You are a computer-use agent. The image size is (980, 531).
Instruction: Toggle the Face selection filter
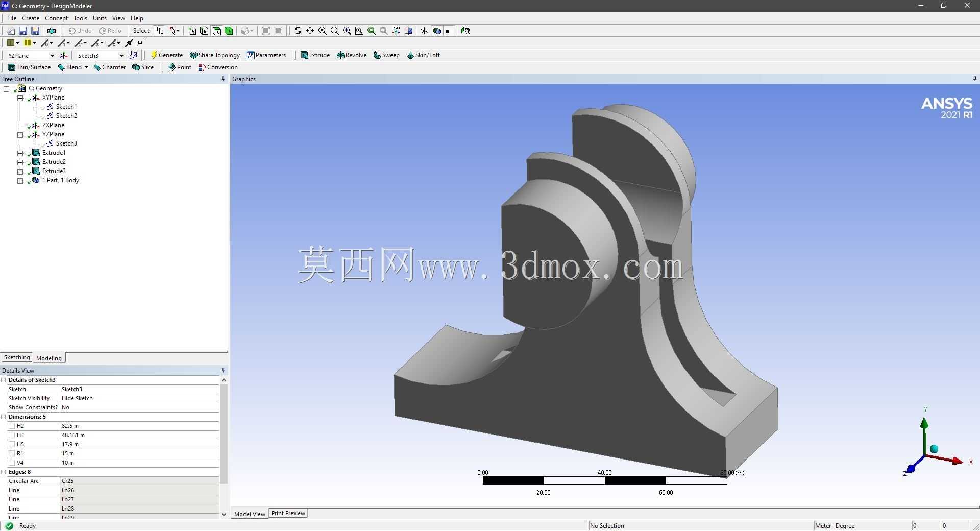pyautogui.click(x=216, y=31)
